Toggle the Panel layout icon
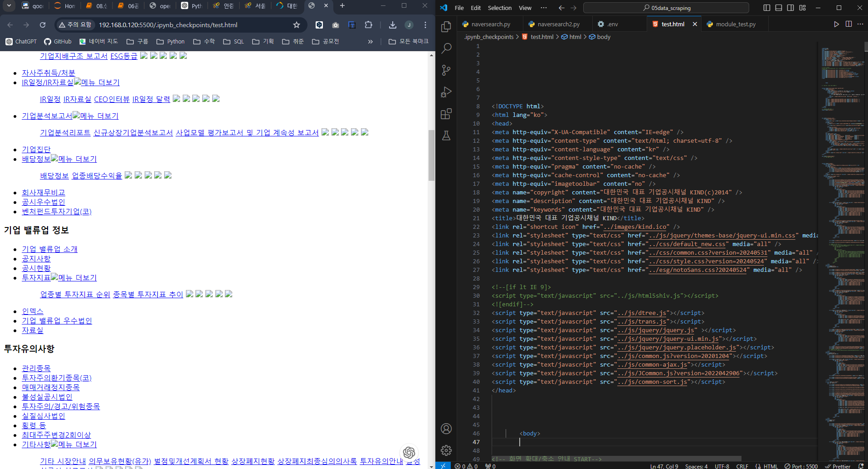This screenshot has width=868, height=469. pos(779,8)
